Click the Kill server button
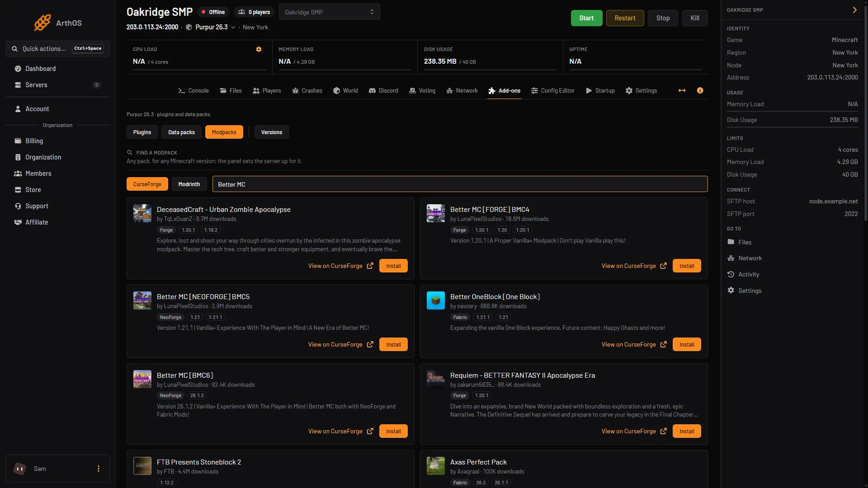Image resolution: width=868 pixels, height=488 pixels. pyautogui.click(x=695, y=18)
